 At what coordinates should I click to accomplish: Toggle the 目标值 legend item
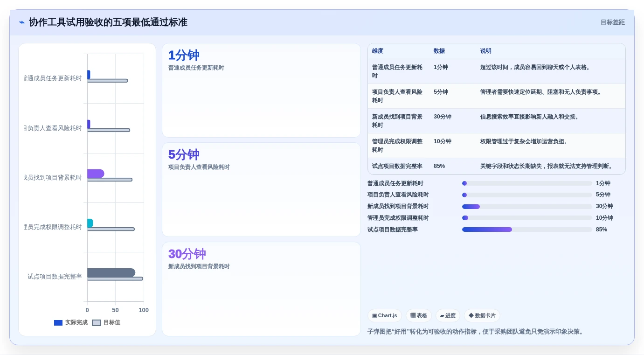pyautogui.click(x=106, y=322)
